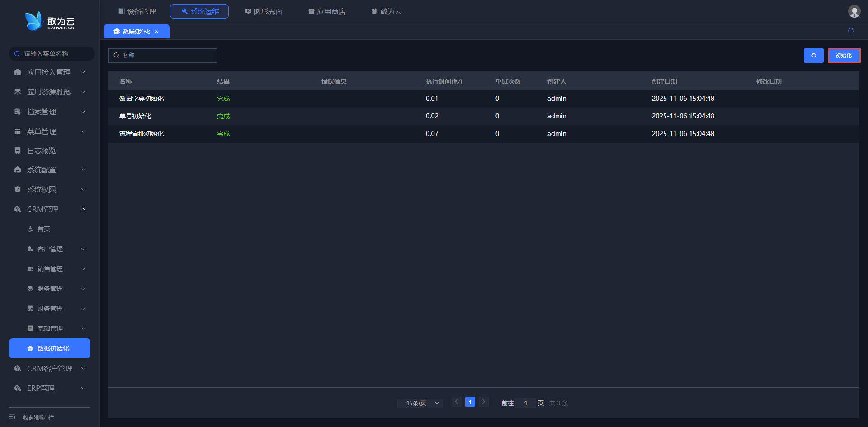Click the 系统配置 sidebar icon
Image resolution: width=868 pixels, height=427 pixels.
[18, 169]
